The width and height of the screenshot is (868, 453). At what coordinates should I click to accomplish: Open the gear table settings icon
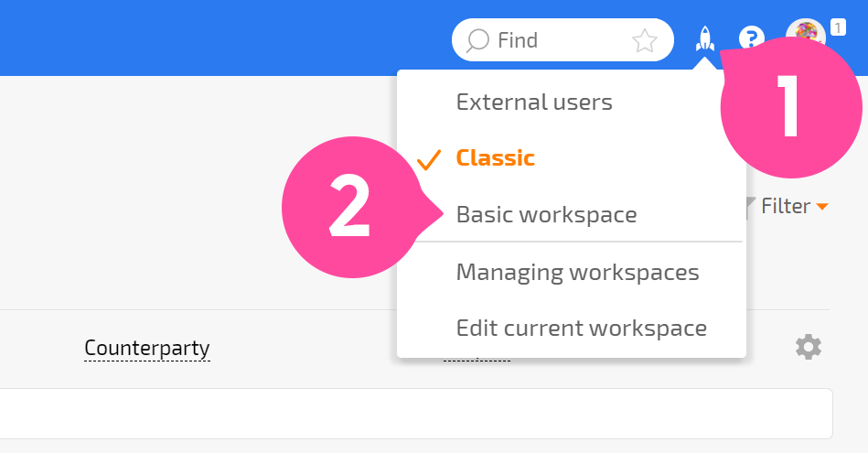(x=809, y=347)
